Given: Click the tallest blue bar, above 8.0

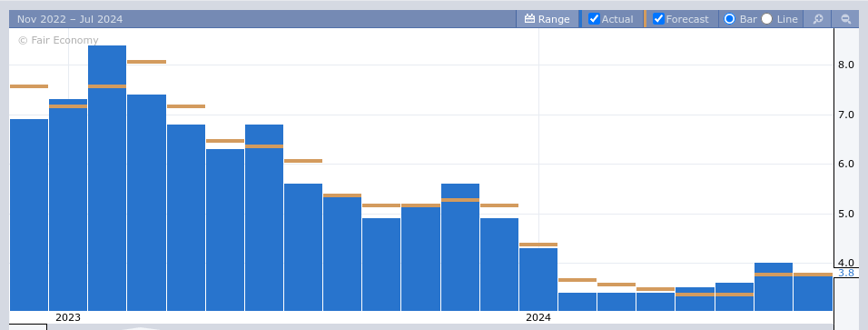Looking at the screenshot, I should [107, 178].
